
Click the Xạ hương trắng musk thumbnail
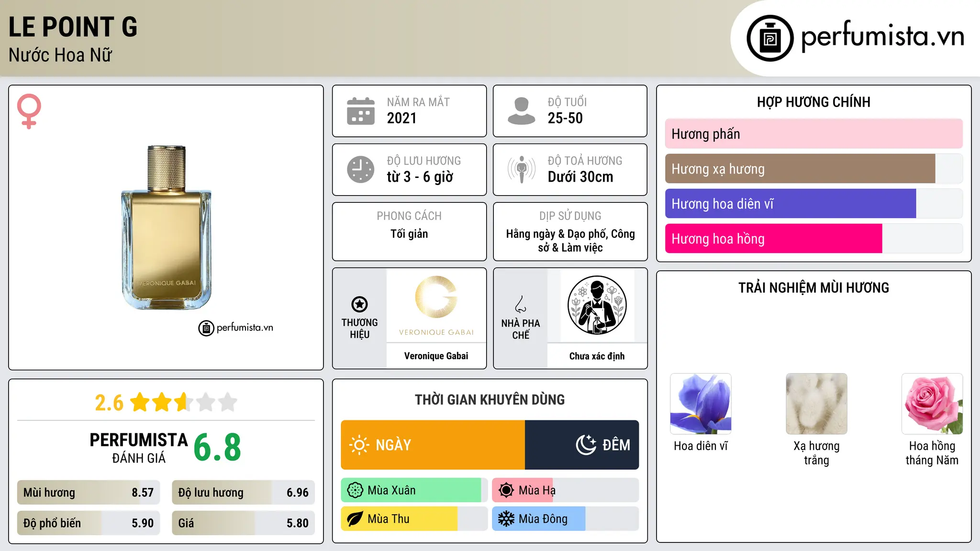816,404
